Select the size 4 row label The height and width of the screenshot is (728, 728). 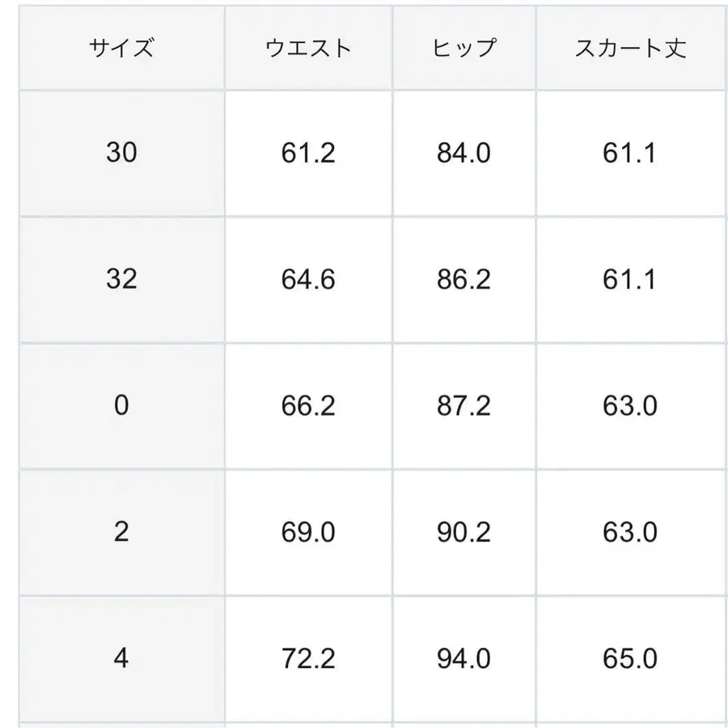tap(121, 658)
